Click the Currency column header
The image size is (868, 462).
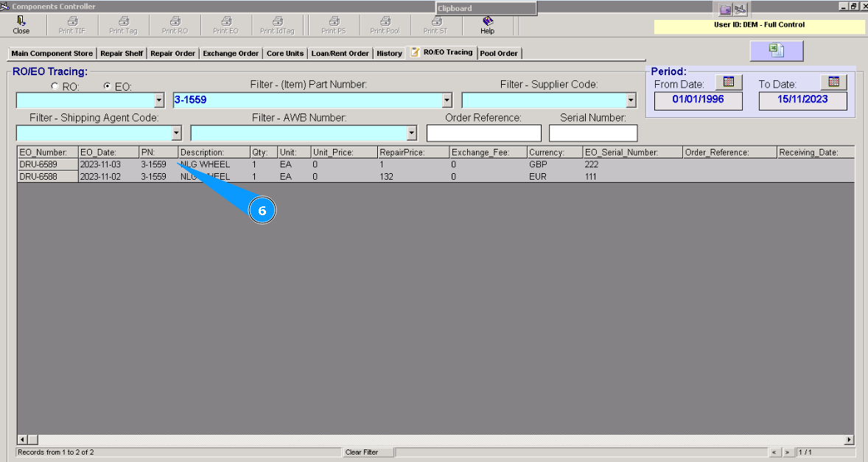[x=555, y=152]
